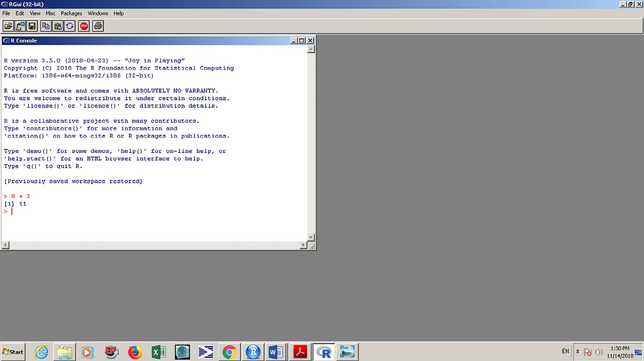Viewport: 644px width, 361px height.
Task: Open the Packages menu
Action: 71,13
